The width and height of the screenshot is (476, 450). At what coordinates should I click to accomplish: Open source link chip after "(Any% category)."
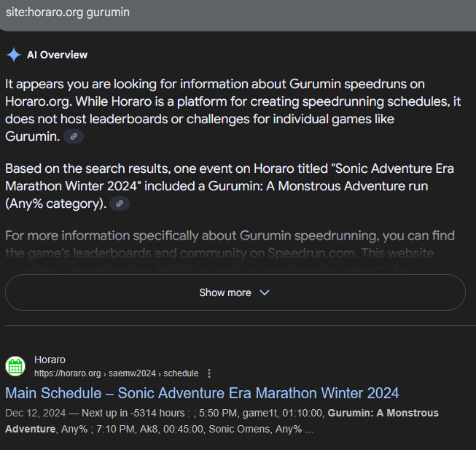(121, 203)
